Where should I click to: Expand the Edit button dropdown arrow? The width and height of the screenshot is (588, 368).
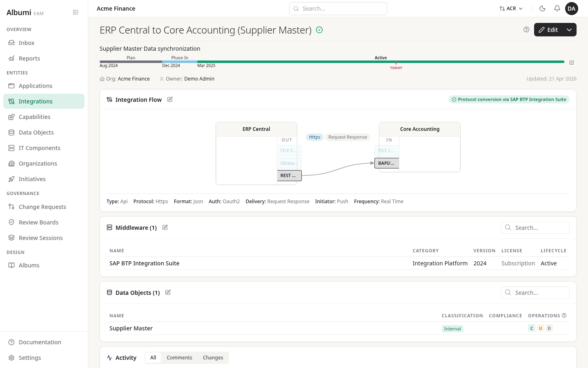click(569, 30)
